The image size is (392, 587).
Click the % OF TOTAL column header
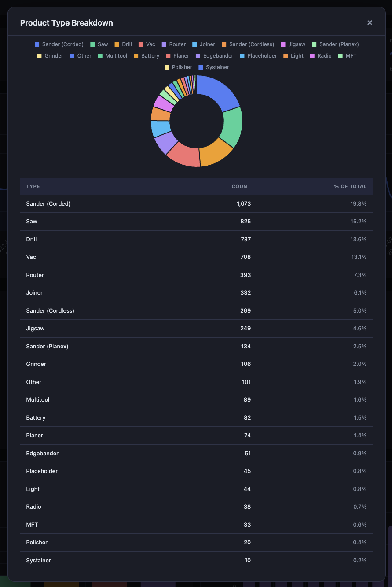pos(350,186)
